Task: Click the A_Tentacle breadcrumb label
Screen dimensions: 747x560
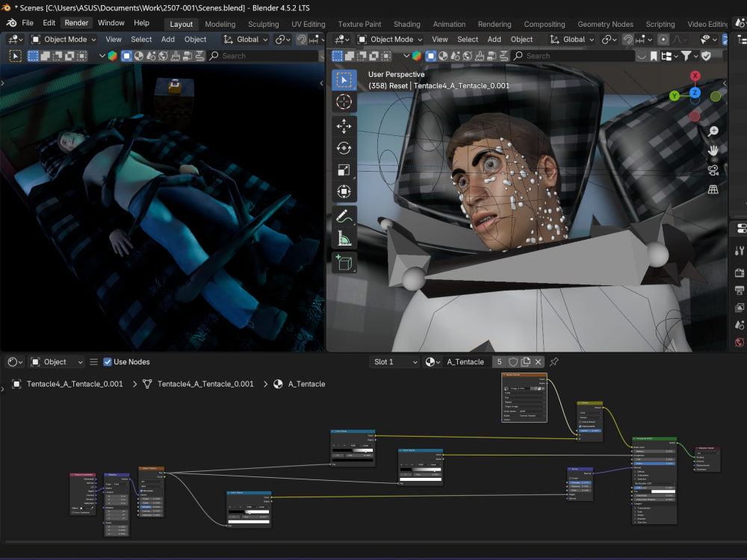Action: click(306, 384)
